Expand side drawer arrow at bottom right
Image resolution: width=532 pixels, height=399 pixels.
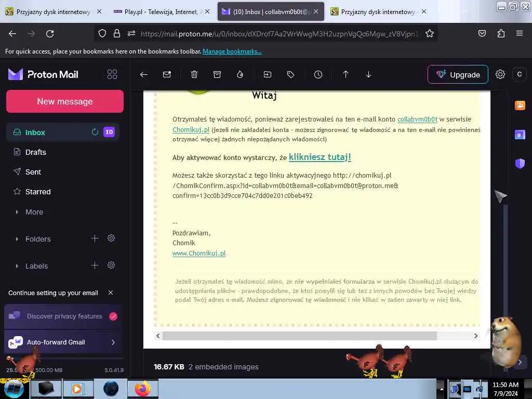[520, 362]
